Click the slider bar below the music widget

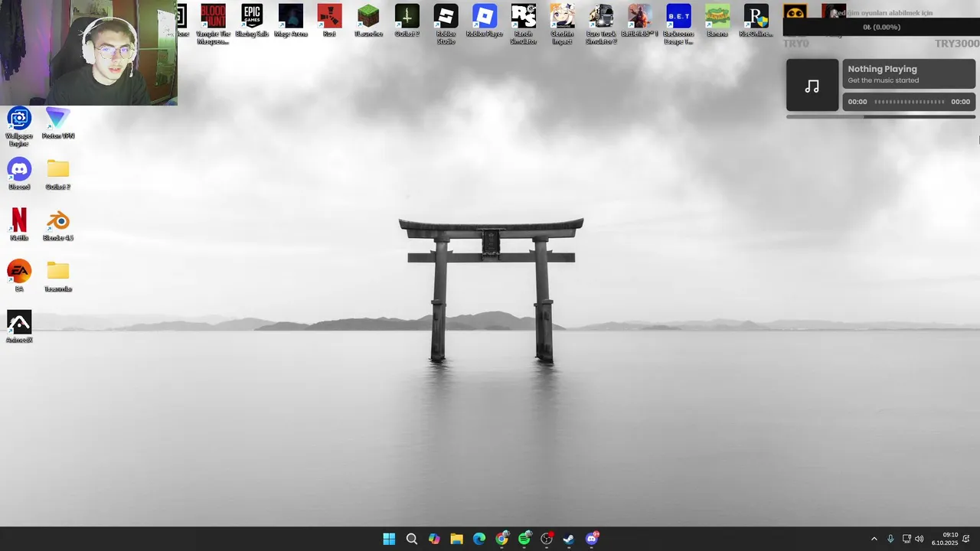coord(881,117)
